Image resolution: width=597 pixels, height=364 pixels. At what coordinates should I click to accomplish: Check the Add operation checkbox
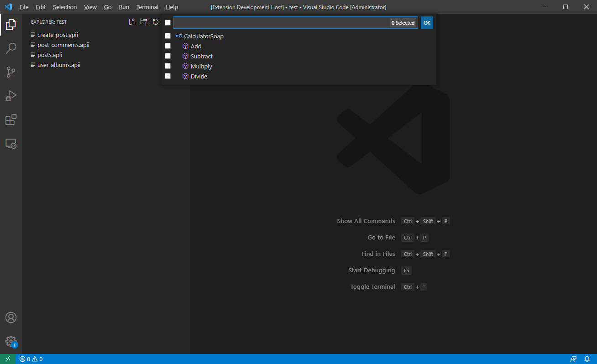(168, 46)
